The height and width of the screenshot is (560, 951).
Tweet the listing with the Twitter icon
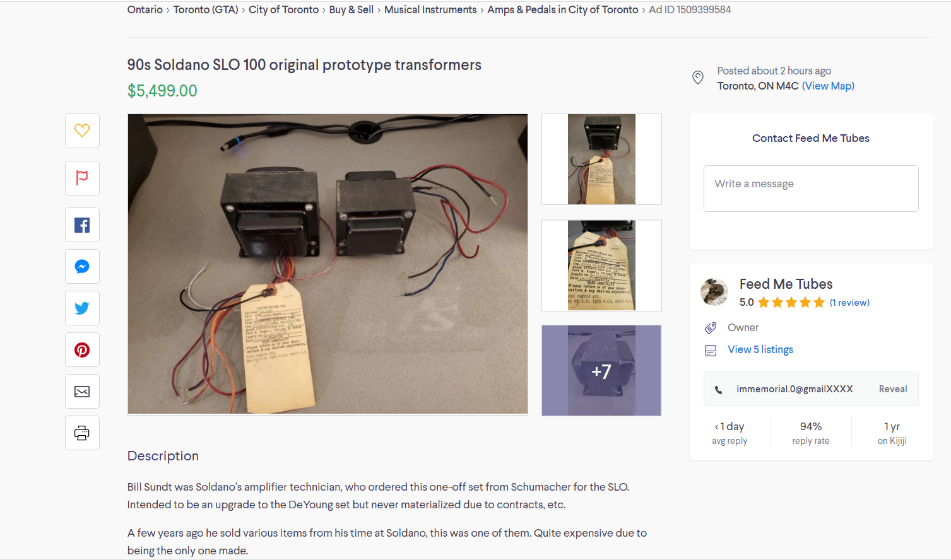pyautogui.click(x=82, y=308)
